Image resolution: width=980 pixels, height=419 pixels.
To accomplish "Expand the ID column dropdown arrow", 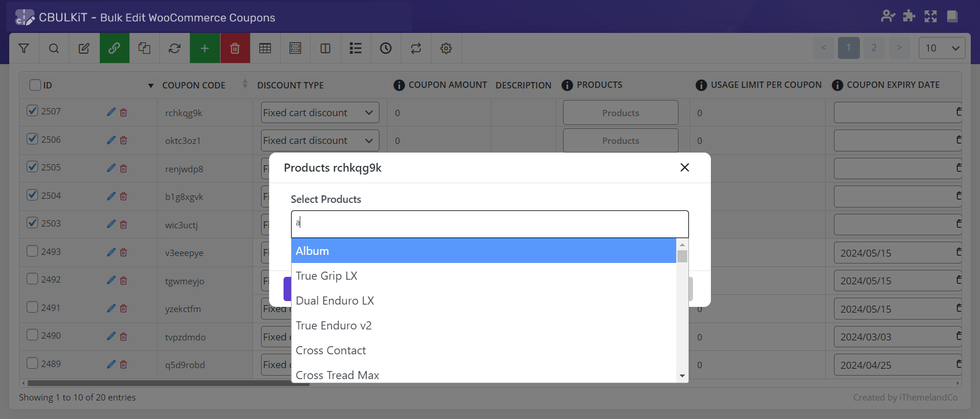I will (x=151, y=86).
